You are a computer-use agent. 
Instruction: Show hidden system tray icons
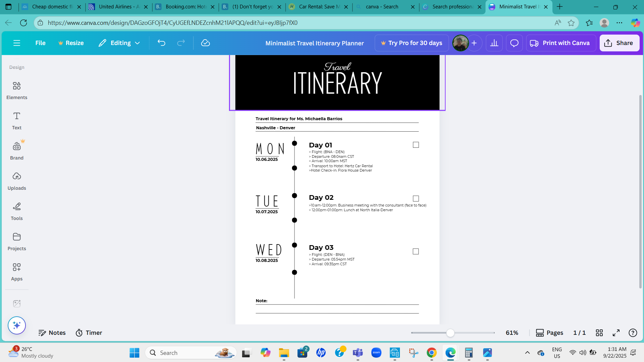(x=527, y=353)
